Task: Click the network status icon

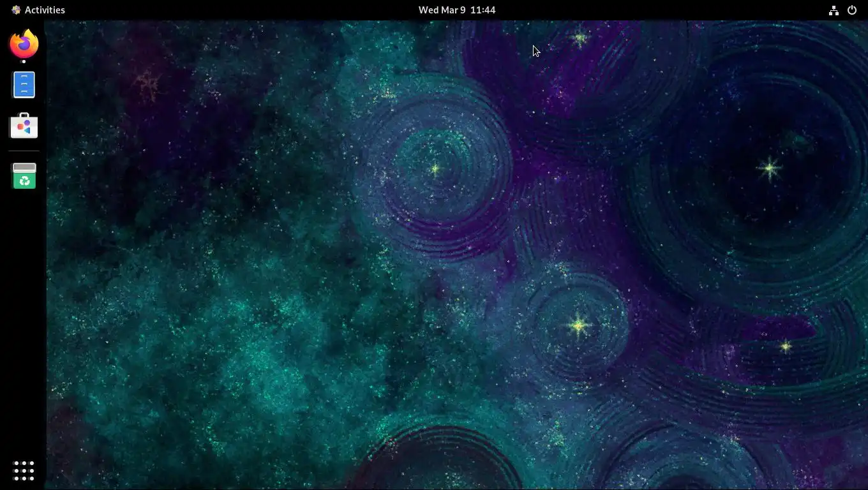Action: coord(834,10)
